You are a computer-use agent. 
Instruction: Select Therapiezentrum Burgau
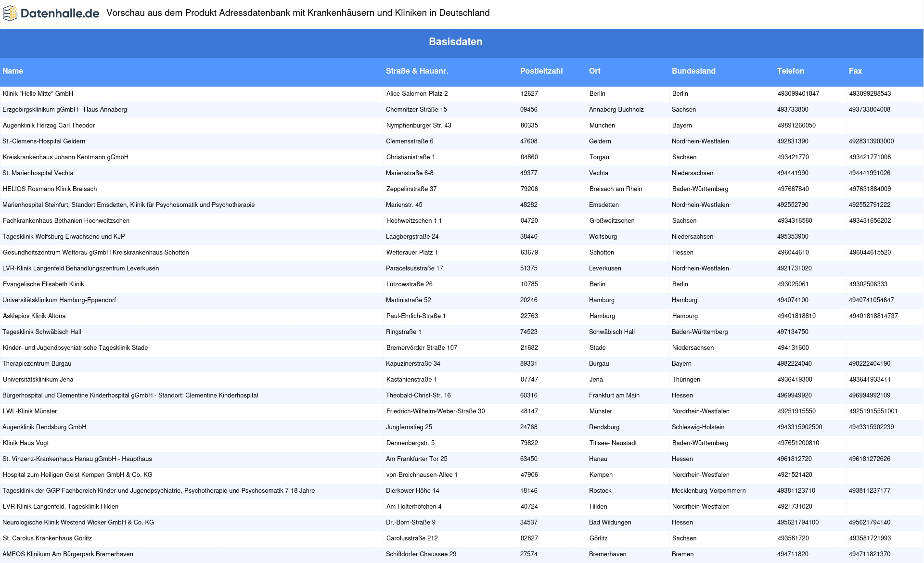37,364
